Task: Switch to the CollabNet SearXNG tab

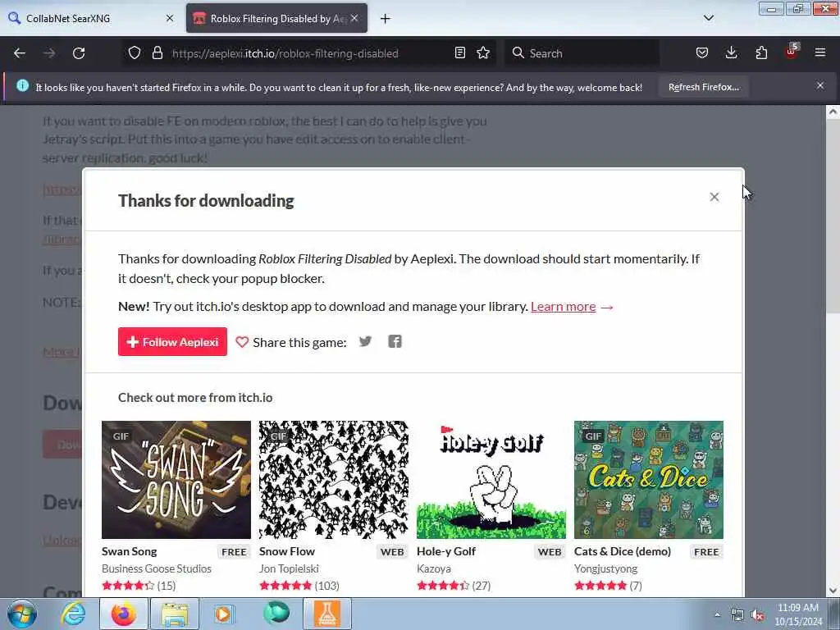Action: pyautogui.click(x=91, y=18)
